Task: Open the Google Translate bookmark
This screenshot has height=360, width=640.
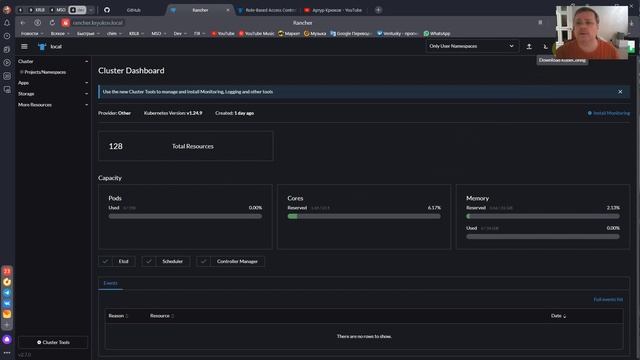Action: [351, 33]
